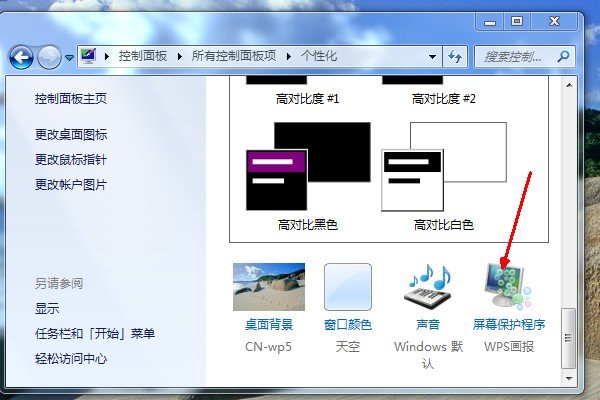
Task: Click the 窗口颜色 link text
Action: (348, 325)
